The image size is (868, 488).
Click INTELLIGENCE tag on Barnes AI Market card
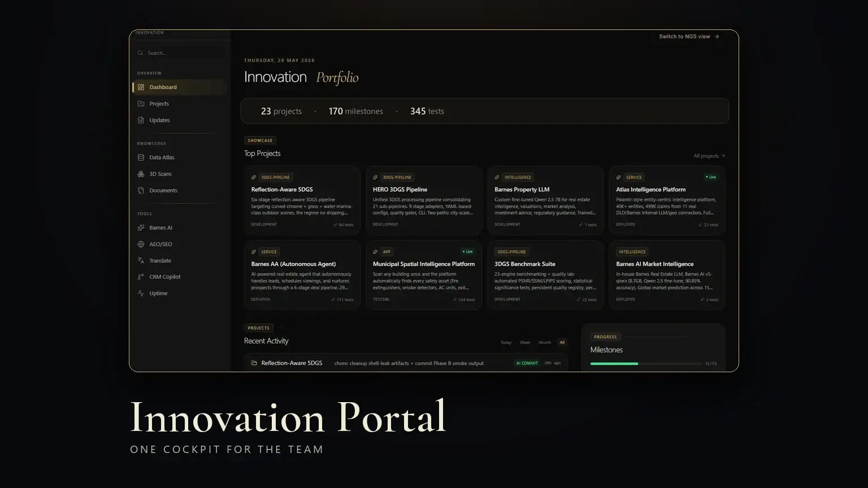632,252
